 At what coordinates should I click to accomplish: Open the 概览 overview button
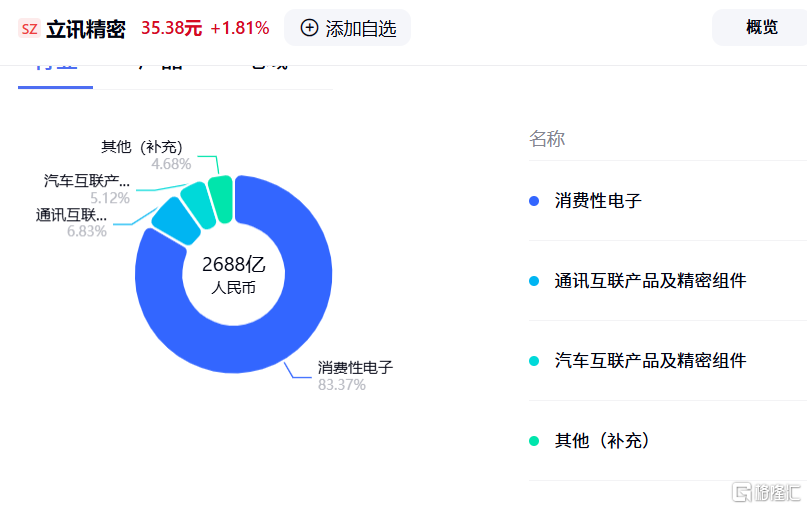[x=762, y=27]
